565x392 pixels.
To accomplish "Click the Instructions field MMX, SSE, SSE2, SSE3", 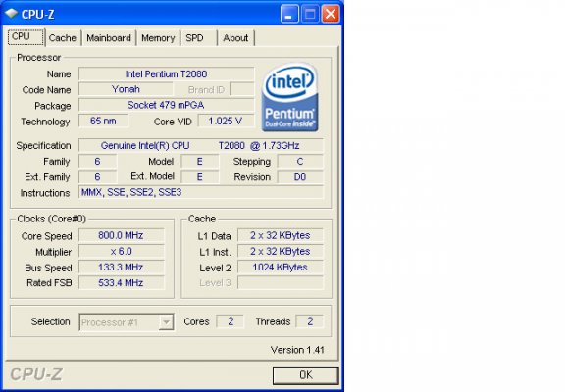I will (201, 193).
